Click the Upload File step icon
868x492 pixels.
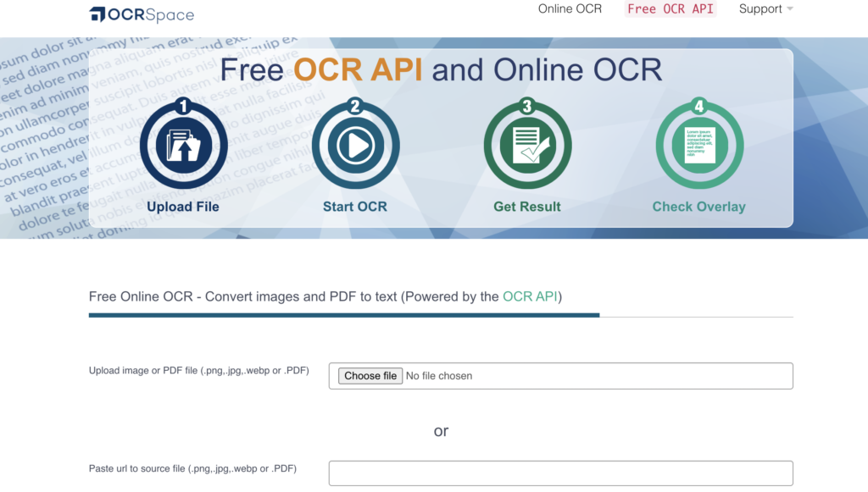(x=184, y=144)
